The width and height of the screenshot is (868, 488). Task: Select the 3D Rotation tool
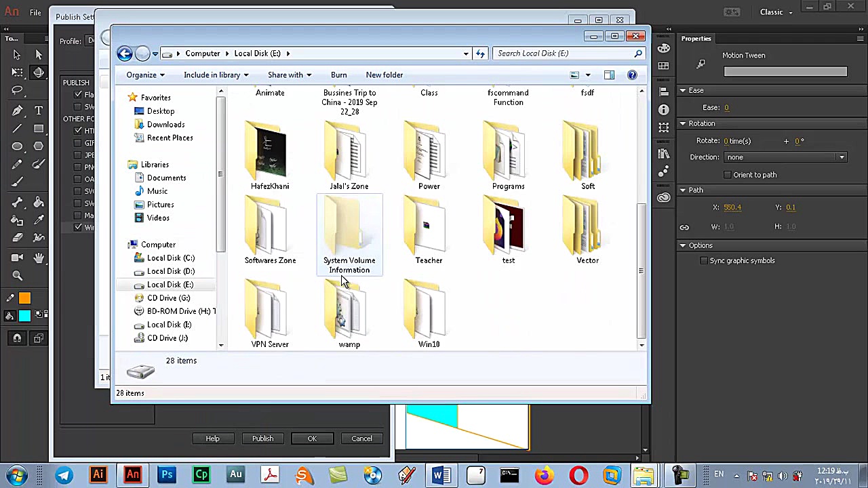(x=39, y=72)
